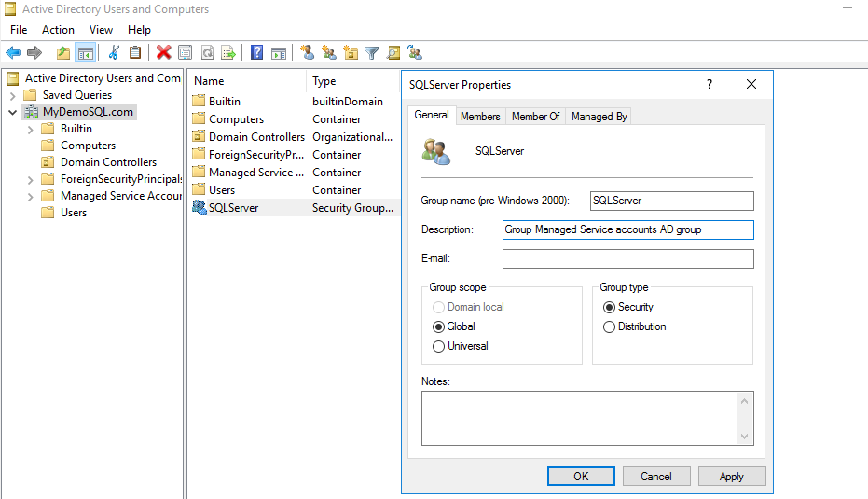
Task: Collapse the MyDemoSQL.com domain node
Action: [x=12, y=112]
